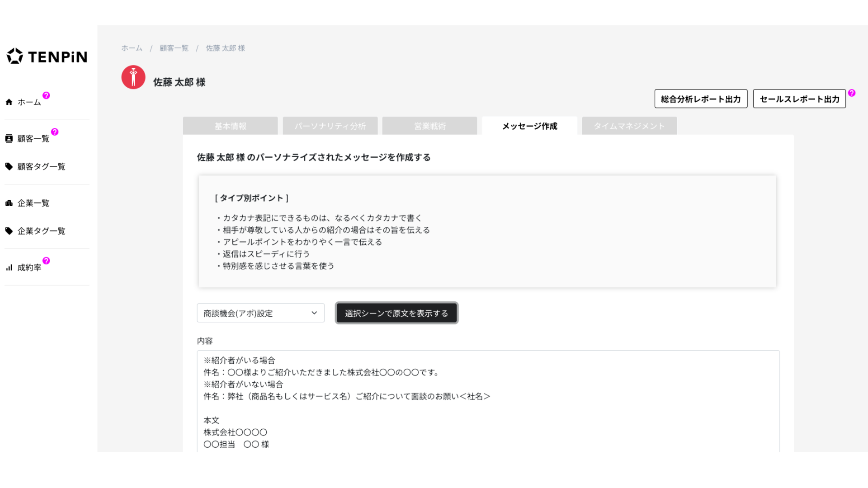This screenshot has width=868, height=488.
Task: Click the 顧客タグ一覧 tag icon
Action: coord(9,166)
